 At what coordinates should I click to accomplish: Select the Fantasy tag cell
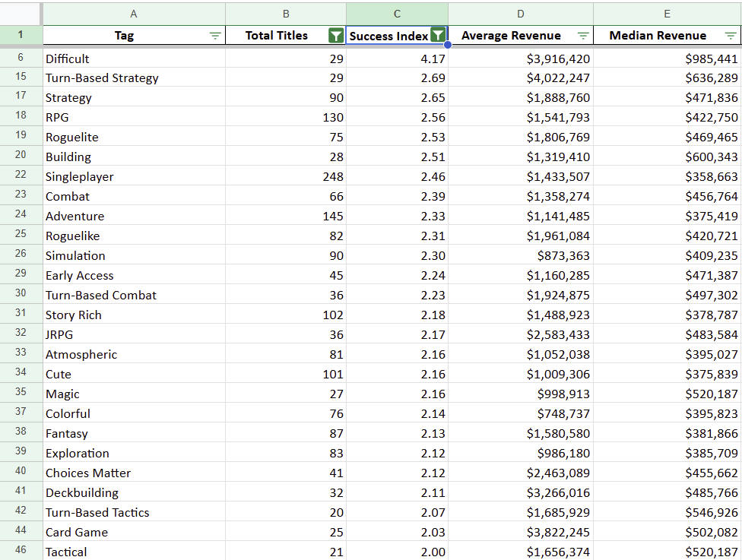(134, 433)
